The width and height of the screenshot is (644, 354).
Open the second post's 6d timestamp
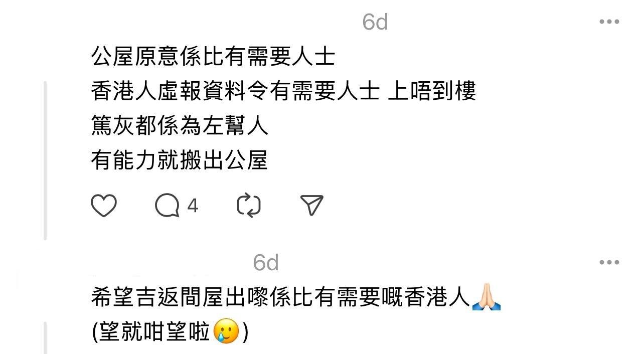pyautogui.click(x=266, y=263)
